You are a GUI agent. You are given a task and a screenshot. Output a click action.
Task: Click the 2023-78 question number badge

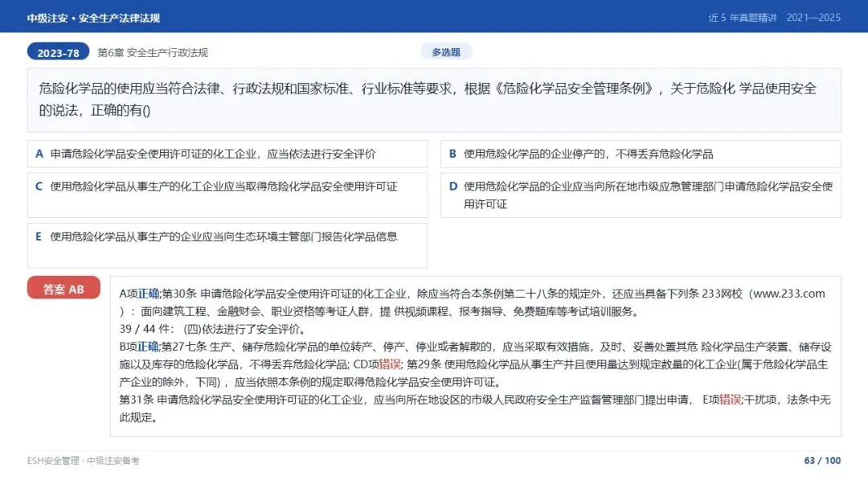(58, 52)
